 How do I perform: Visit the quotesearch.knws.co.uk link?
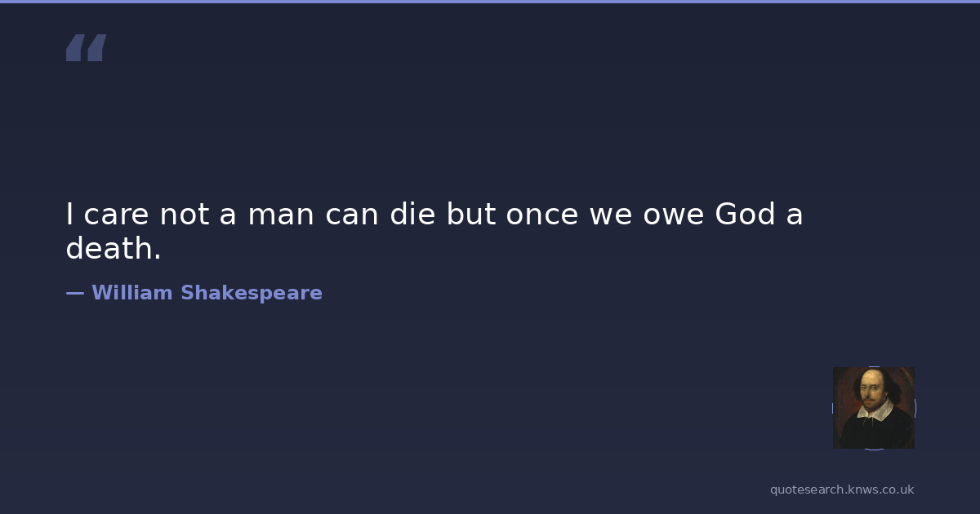point(842,490)
